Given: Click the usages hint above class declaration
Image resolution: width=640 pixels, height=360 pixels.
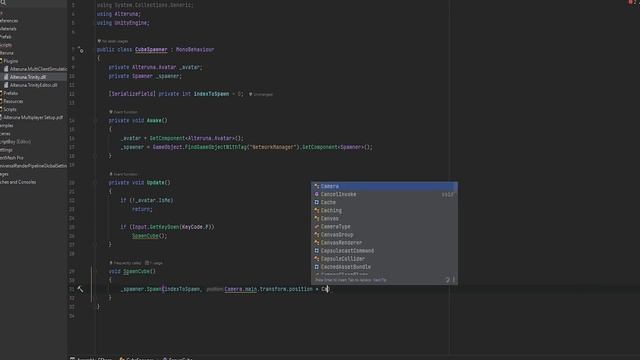Looking at the screenshot, I should pos(113,41).
